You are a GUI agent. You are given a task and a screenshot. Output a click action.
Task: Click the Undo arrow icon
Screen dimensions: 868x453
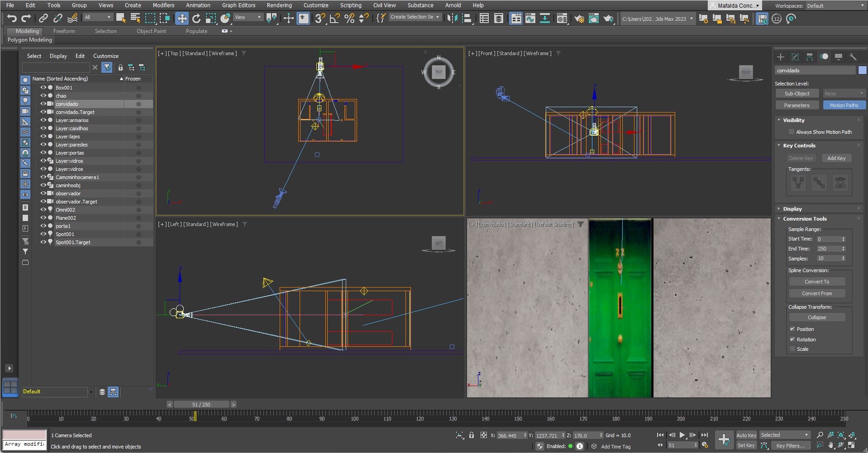[12, 19]
